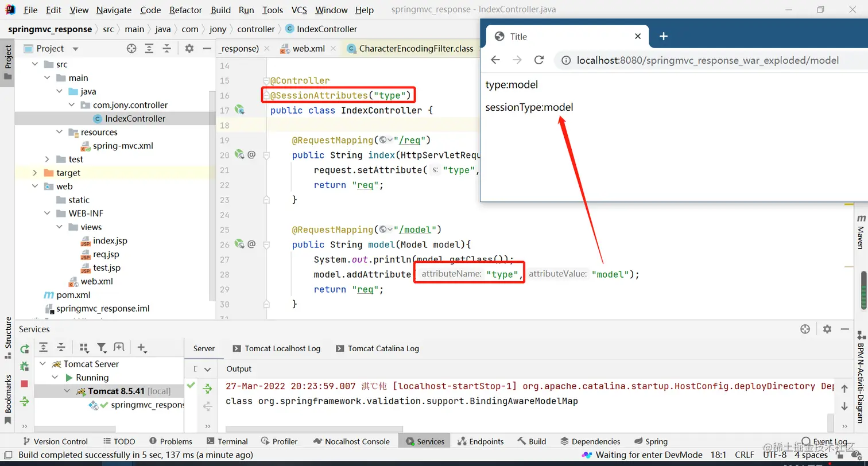Collapse all nodes in the Project panel
Image resolution: width=868 pixels, height=466 pixels.
point(166,49)
